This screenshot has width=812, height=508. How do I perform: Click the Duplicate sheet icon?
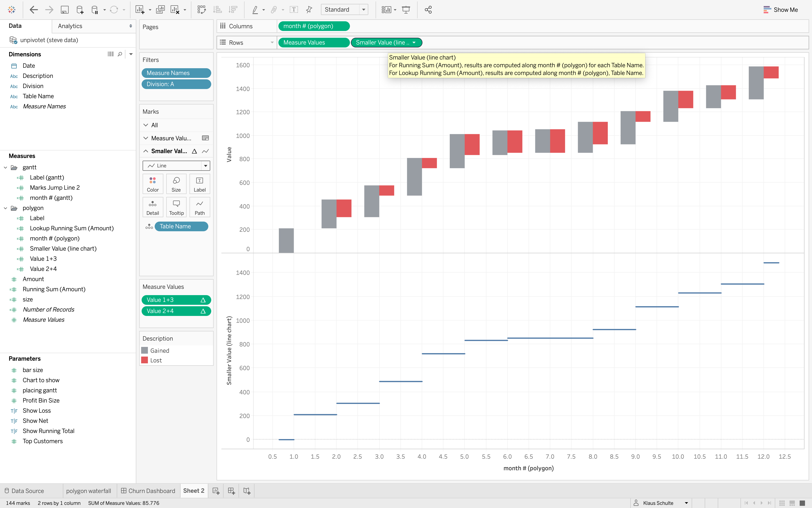pos(160,10)
